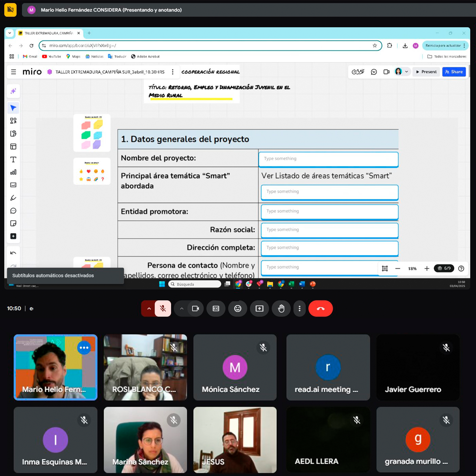Click the Present button in Miro
This screenshot has width=476, height=476.
426,72
